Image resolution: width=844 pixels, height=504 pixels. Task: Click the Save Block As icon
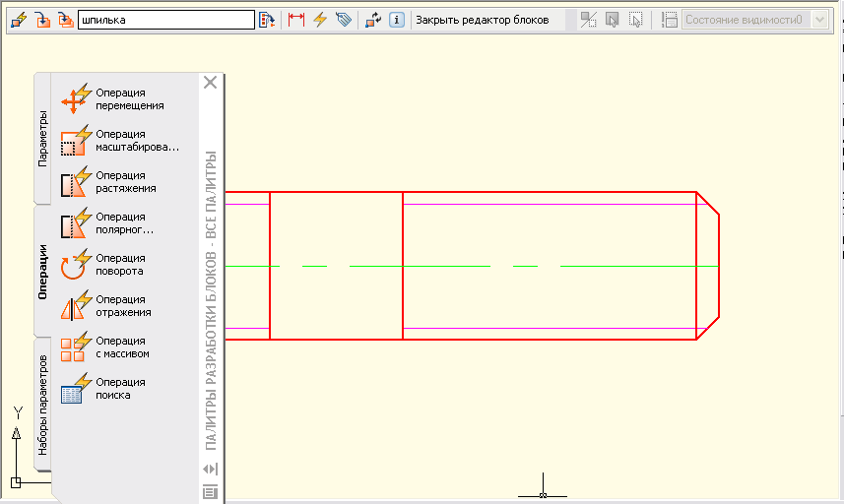(66, 20)
